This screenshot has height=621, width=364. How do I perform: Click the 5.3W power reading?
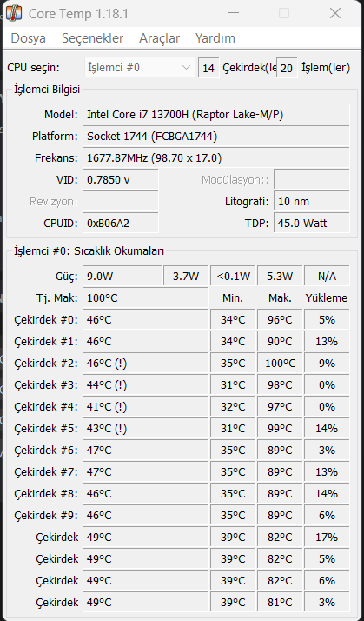[x=280, y=276]
